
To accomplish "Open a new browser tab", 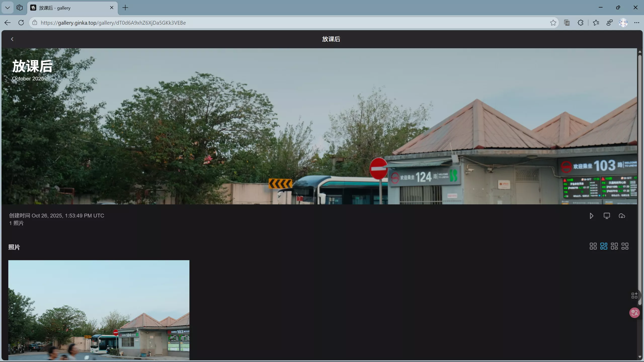I will click(125, 8).
